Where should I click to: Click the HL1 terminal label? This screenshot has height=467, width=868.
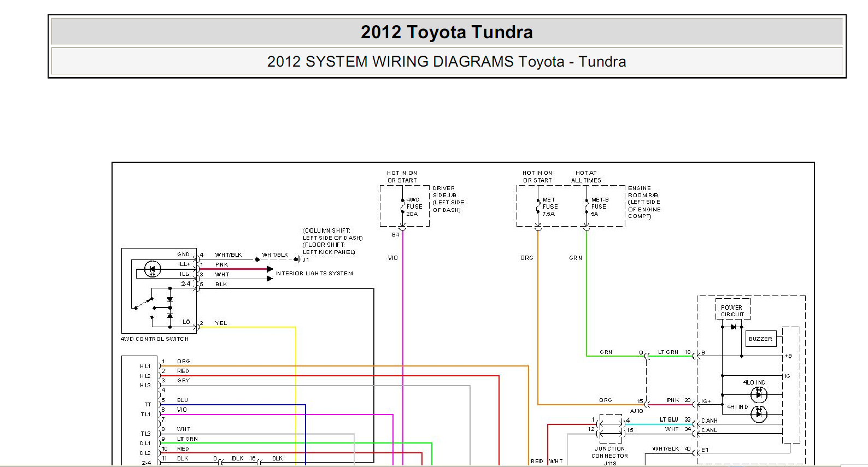(145, 366)
